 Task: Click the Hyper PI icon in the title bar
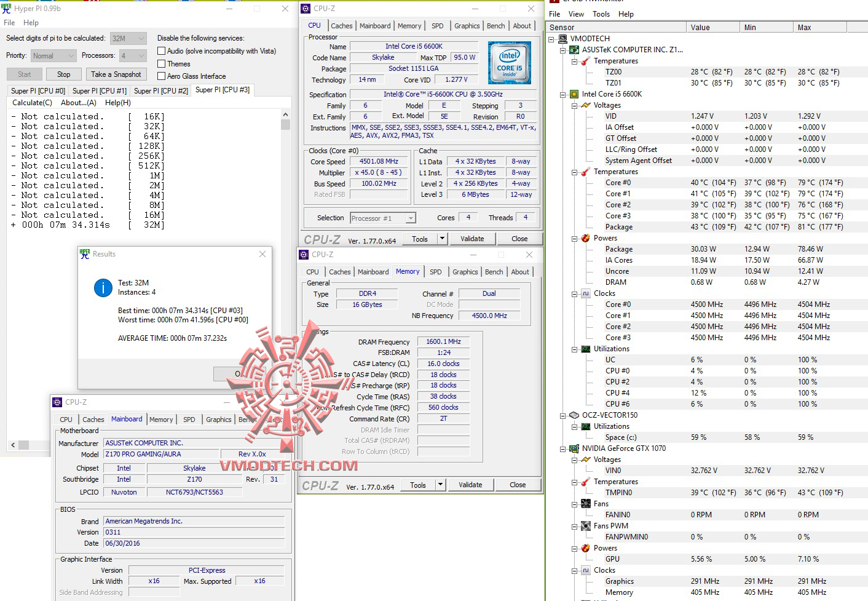[7, 8]
